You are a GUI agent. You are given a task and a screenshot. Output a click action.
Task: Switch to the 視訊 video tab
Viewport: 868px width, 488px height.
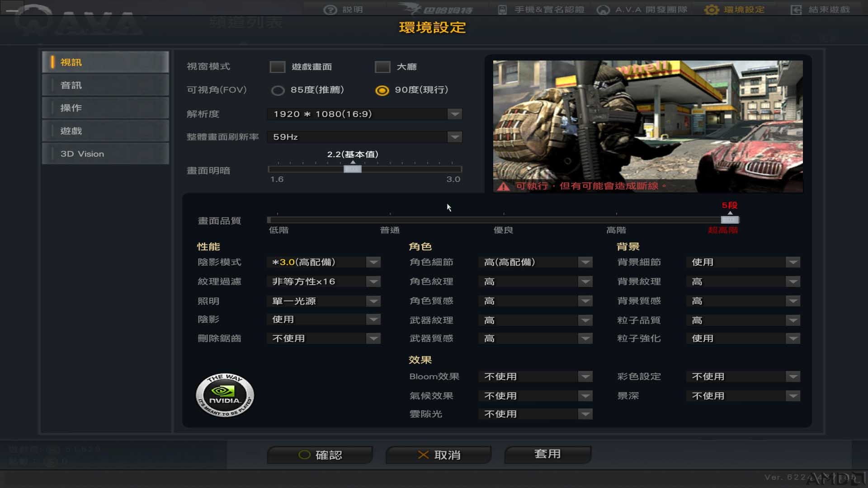[x=105, y=62]
